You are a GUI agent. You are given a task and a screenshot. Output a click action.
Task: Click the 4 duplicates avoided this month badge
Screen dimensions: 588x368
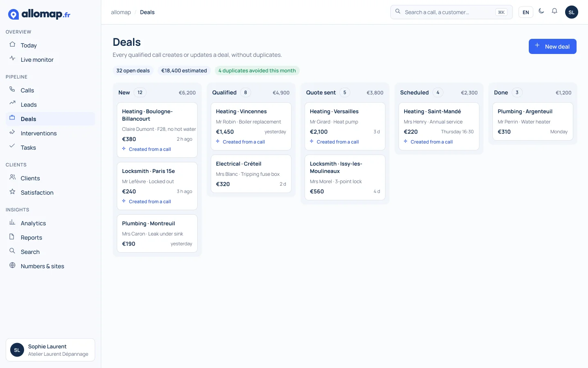pyautogui.click(x=257, y=71)
